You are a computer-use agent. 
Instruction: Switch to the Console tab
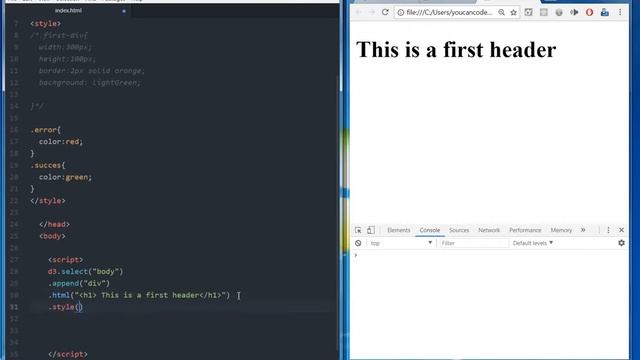pyautogui.click(x=430, y=230)
